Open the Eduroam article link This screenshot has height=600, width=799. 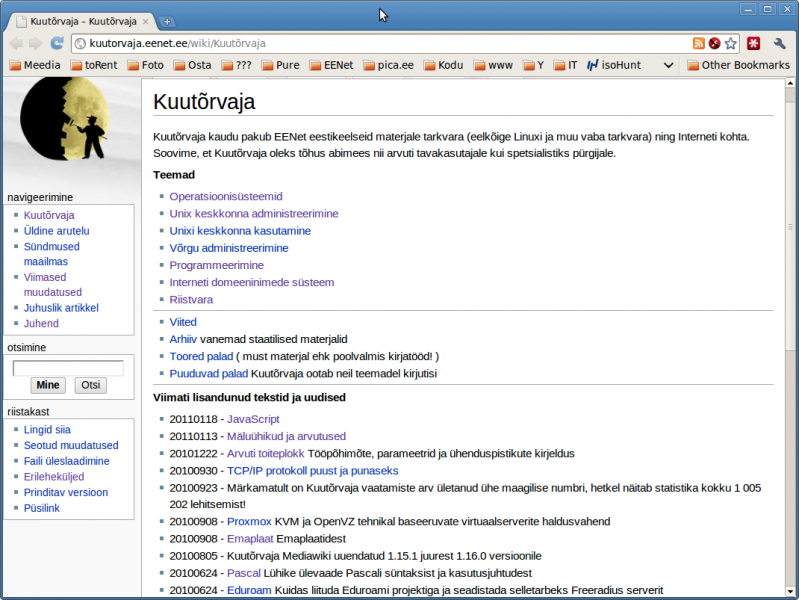pos(249,590)
